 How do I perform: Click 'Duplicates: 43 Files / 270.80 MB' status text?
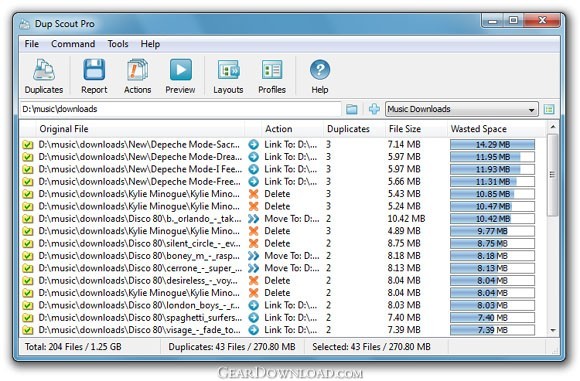[232, 347]
